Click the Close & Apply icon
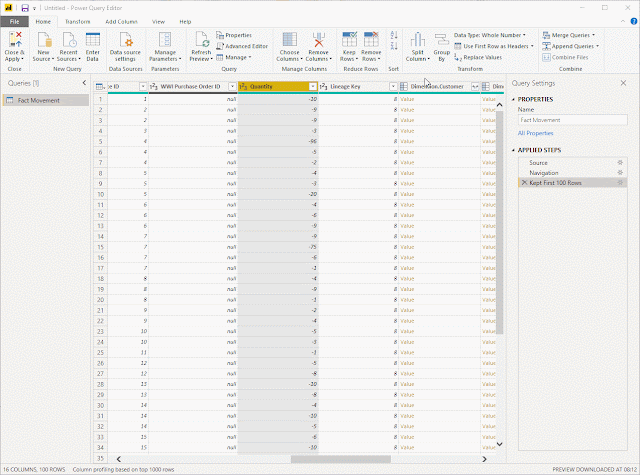 coord(15,40)
